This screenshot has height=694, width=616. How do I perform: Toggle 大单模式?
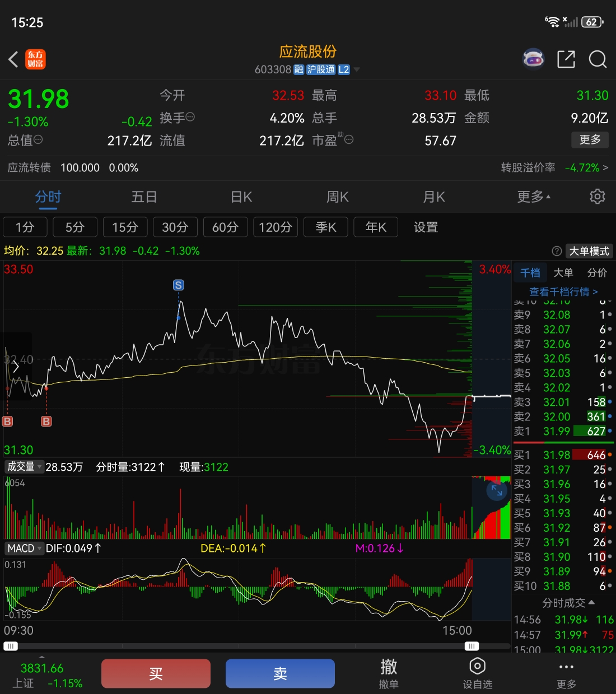[589, 251]
